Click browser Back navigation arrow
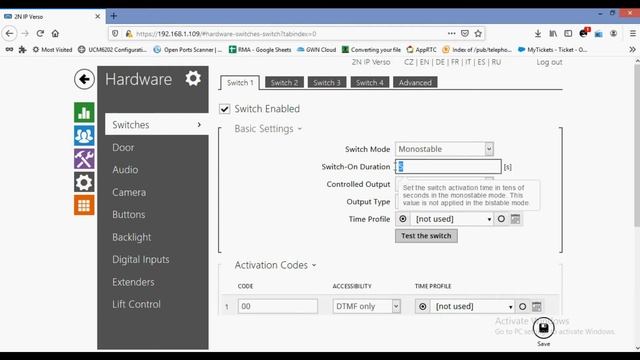 pos(9,33)
